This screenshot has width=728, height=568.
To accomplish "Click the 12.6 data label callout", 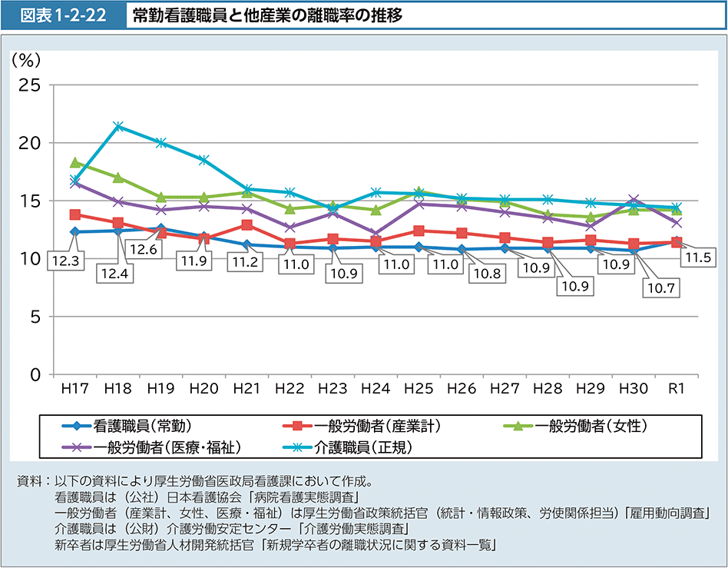I will click(144, 249).
